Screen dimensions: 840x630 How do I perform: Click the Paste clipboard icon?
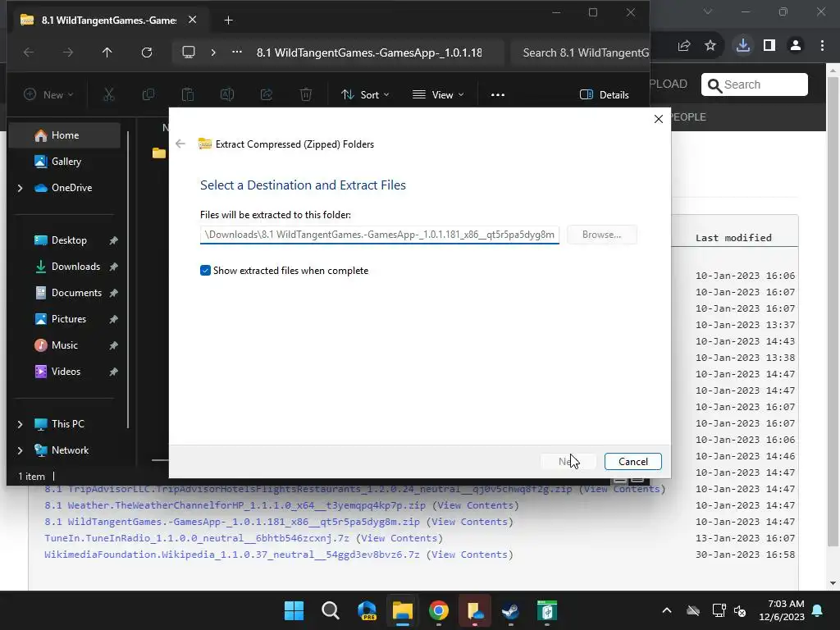[188, 95]
